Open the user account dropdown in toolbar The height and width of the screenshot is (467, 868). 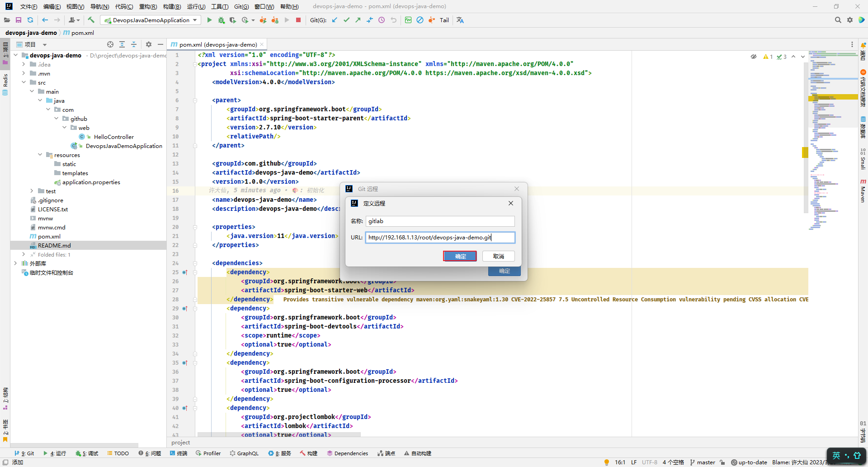pyautogui.click(x=74, y=20)
